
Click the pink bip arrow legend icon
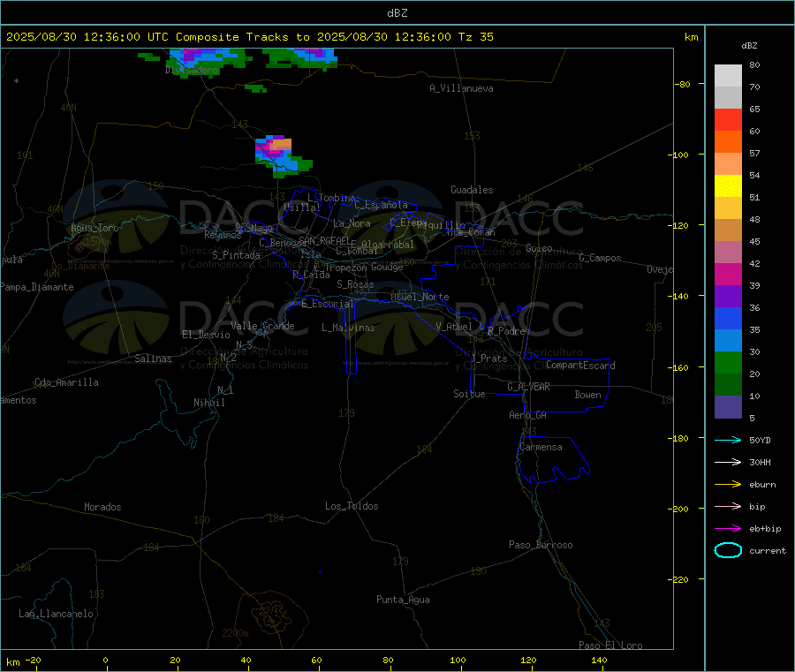tap(728, 506)
